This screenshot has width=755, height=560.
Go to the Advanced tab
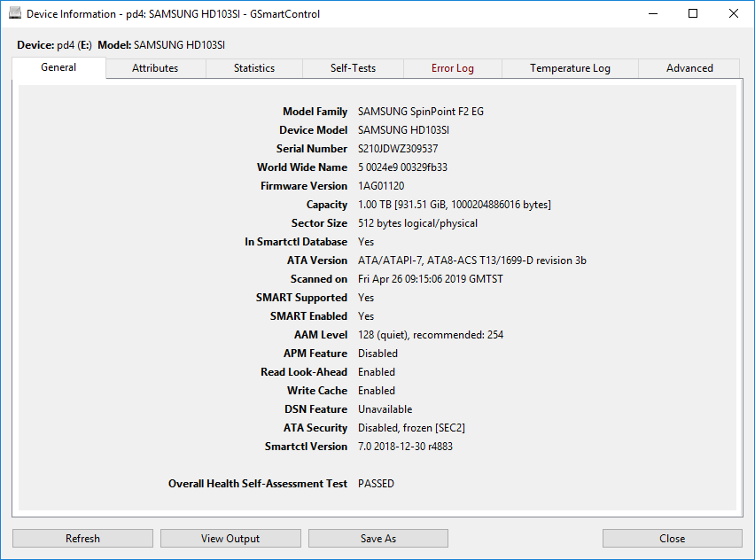coord(689,68)
